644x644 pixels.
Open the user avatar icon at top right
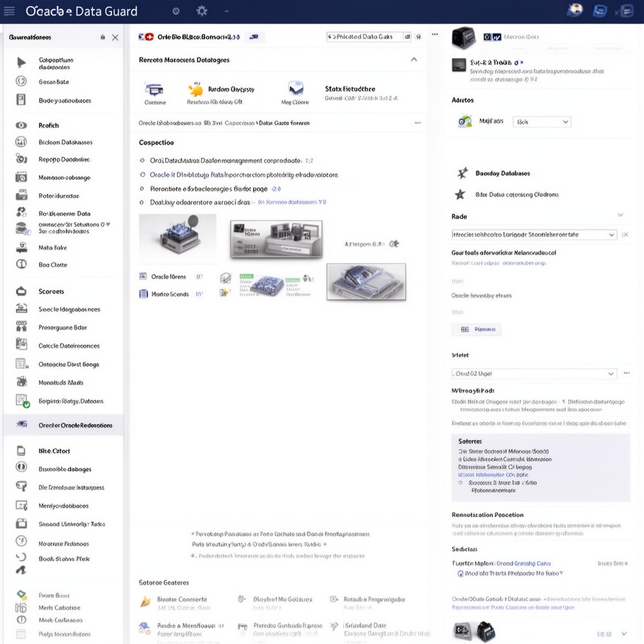pos(575,10)
